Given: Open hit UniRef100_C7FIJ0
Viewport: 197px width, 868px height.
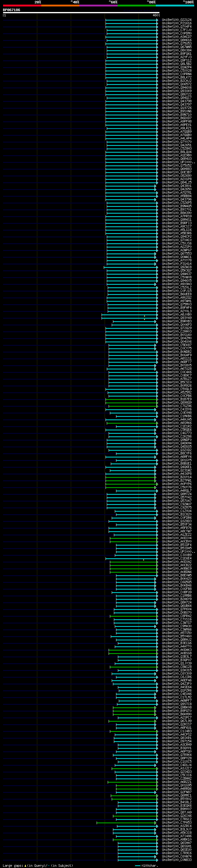Looking at the screenshot, I should point(176,30).
